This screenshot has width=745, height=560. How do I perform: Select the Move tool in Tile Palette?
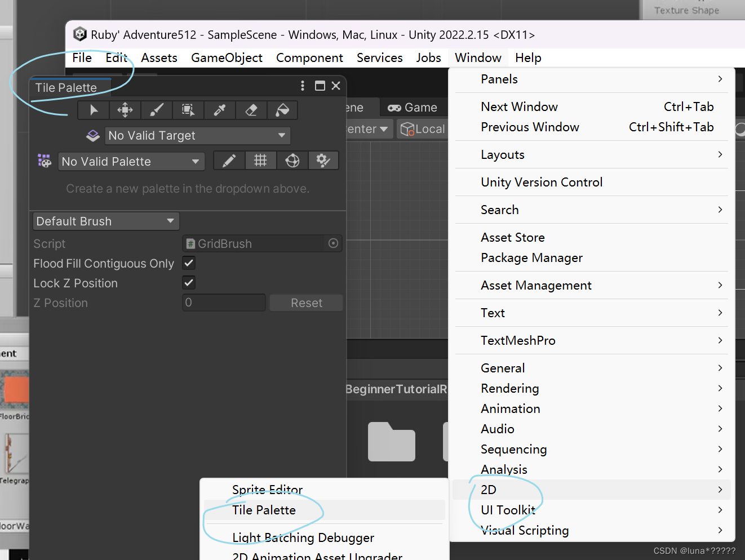125,110
